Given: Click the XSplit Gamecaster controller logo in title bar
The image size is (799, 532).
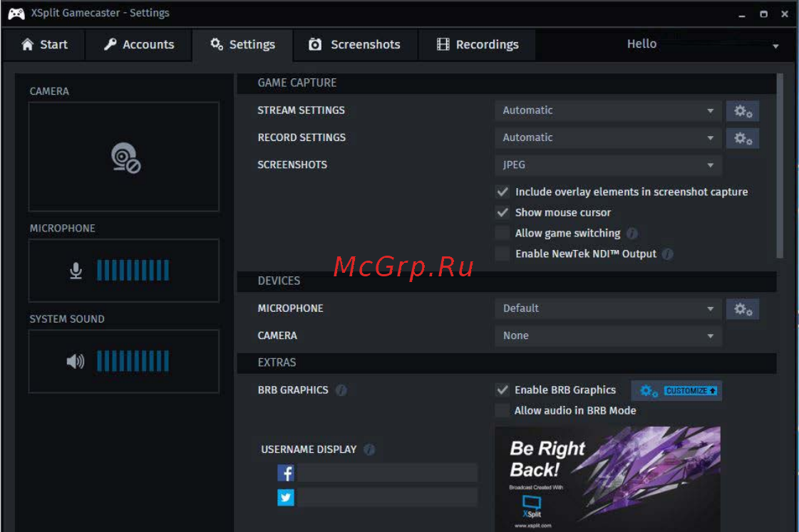Looking at the screenshot, I should pyautogui.click(x=16, y=14).
